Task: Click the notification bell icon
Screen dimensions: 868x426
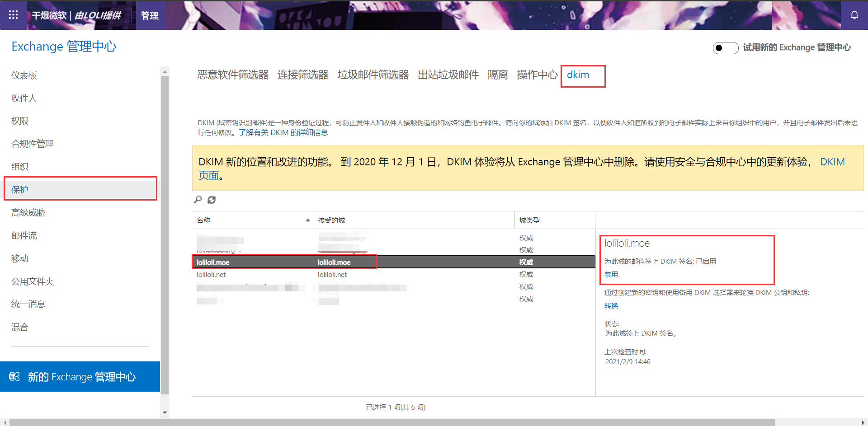Action: coord(854,15)
